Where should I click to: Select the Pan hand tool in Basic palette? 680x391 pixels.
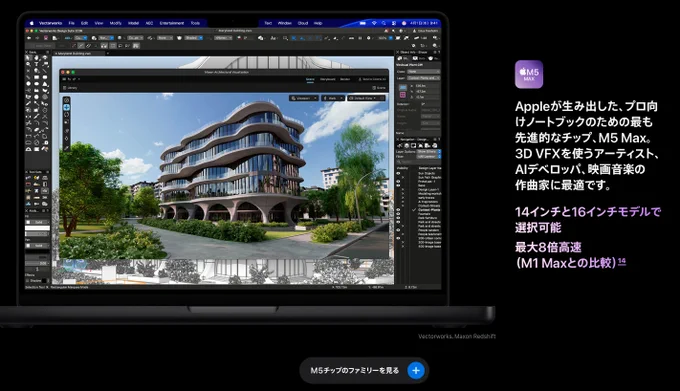pyautogui.click(x=36, y=58)
